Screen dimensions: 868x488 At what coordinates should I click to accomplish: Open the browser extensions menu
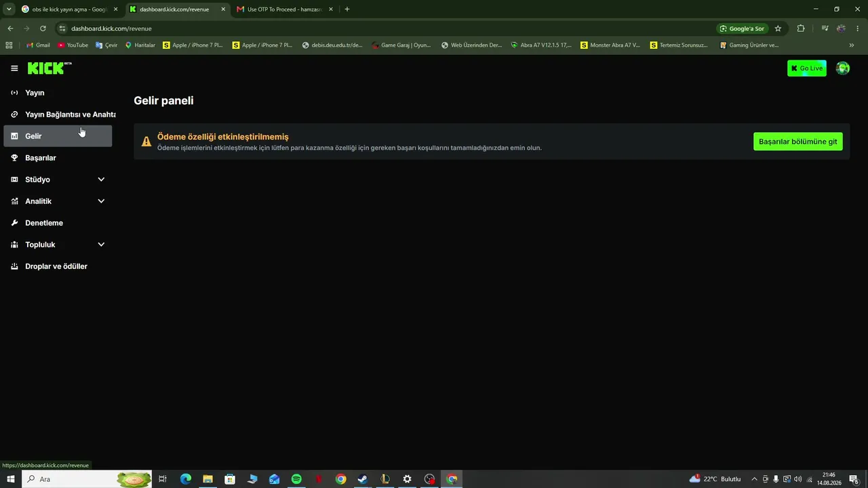coord(801,28)
